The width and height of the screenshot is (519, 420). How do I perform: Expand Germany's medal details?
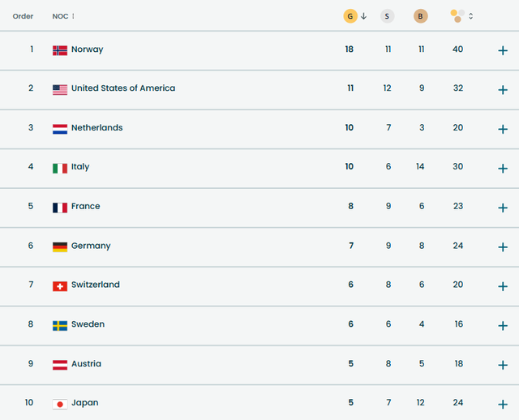coord(503,246)
